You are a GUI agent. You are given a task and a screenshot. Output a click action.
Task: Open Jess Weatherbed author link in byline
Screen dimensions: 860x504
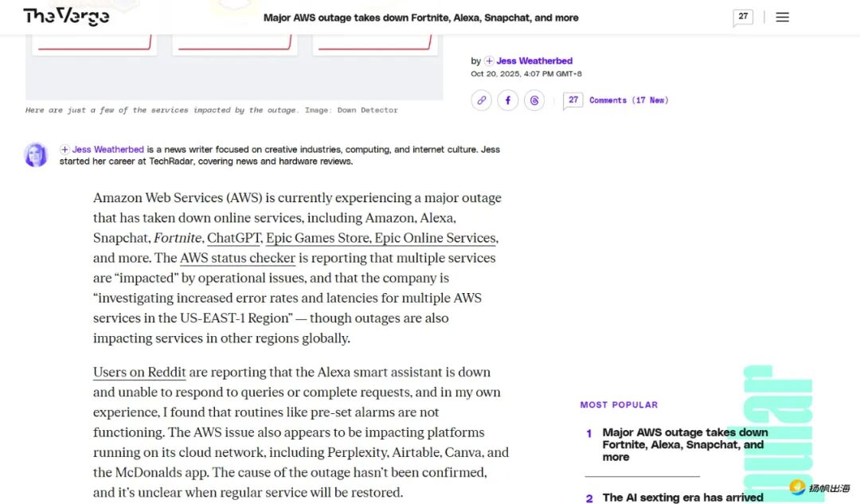[534, 61]
